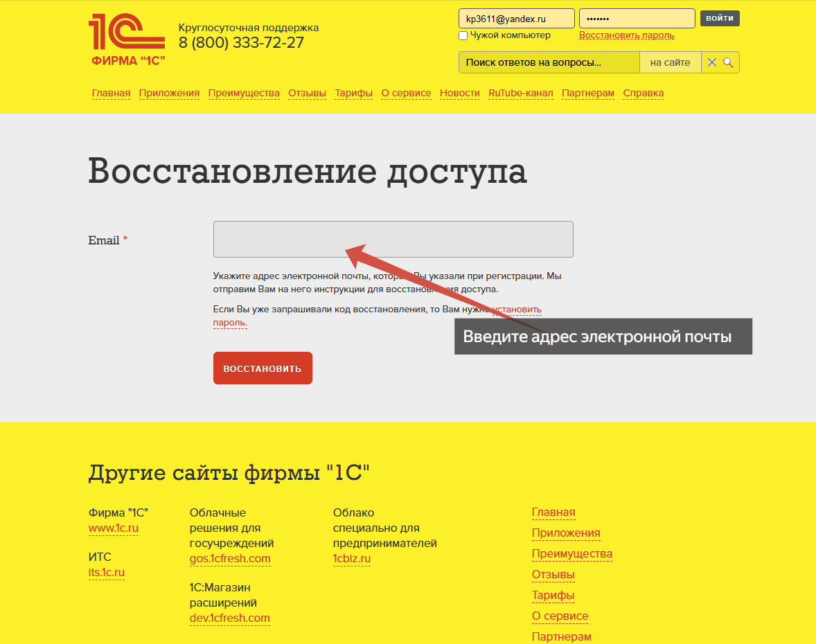The image size is (816, 644).
Task: Click the ВОЙТИ login button
Action: (x=720, y=18)
